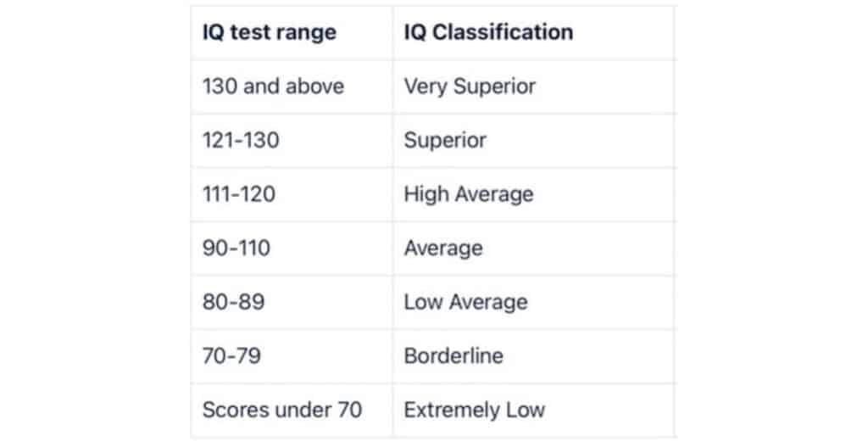Click the "IQ Classification" column header

[488, 33]
